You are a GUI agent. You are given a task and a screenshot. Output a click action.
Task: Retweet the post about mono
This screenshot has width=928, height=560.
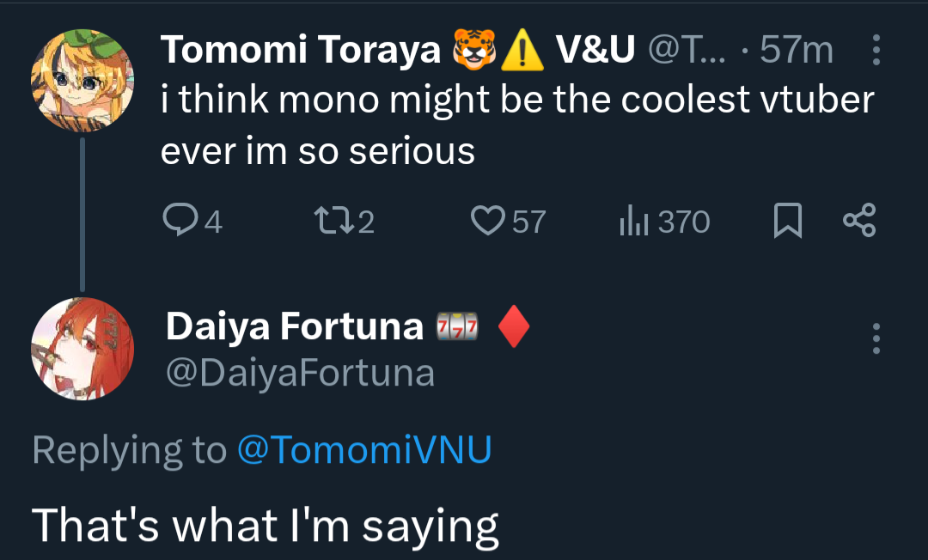click(332, 222)
